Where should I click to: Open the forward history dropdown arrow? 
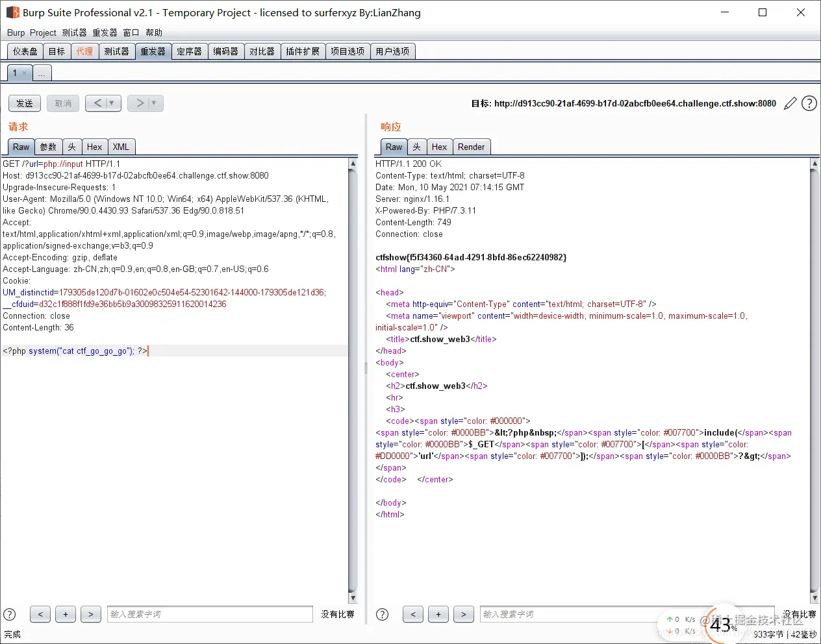[x=155, y=103]
